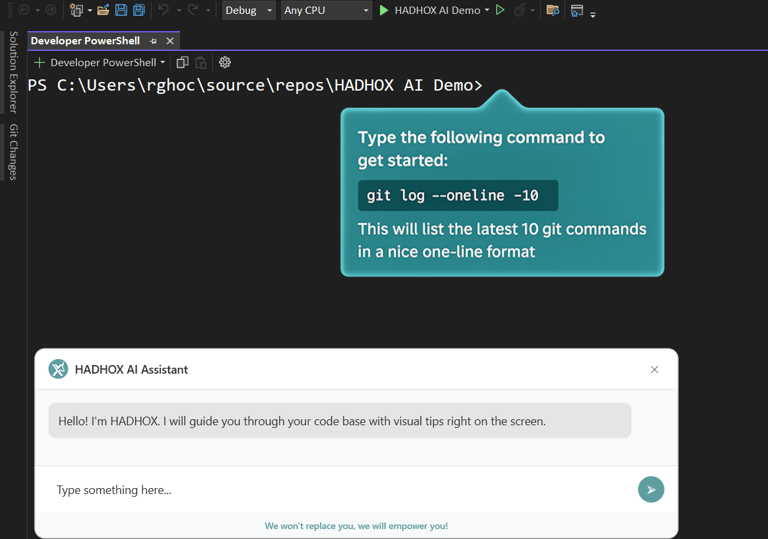Click the git log --oneline -10 code snippet
This screenshot has height=539, width=768.
[x=457, y=195]
